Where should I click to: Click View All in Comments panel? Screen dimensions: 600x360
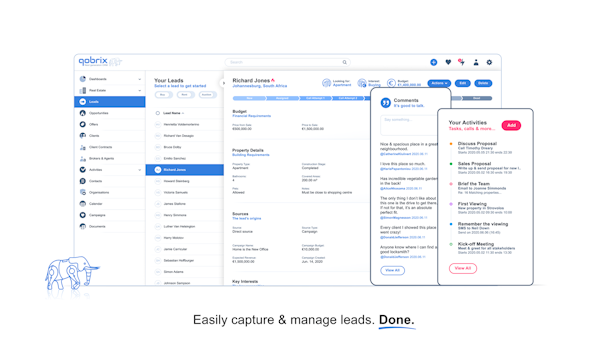pos(392,270)
